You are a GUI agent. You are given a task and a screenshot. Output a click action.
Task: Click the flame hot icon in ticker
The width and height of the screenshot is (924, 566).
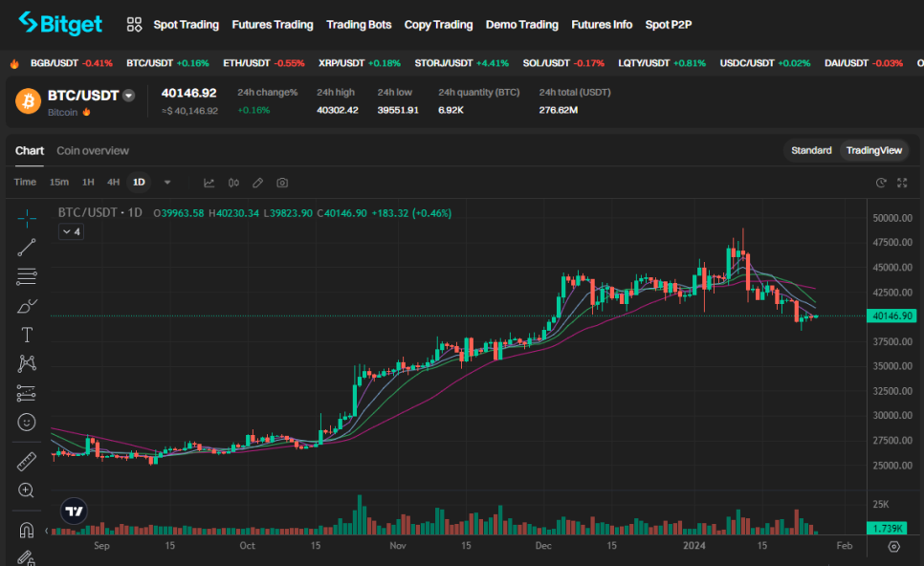(x=14, y=63)
